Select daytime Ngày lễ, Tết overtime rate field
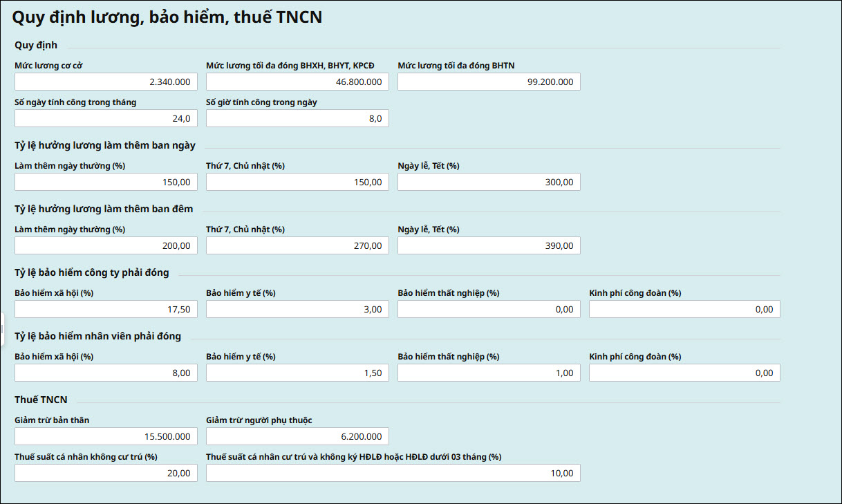The image size is (842, 504). coord(489,183)
